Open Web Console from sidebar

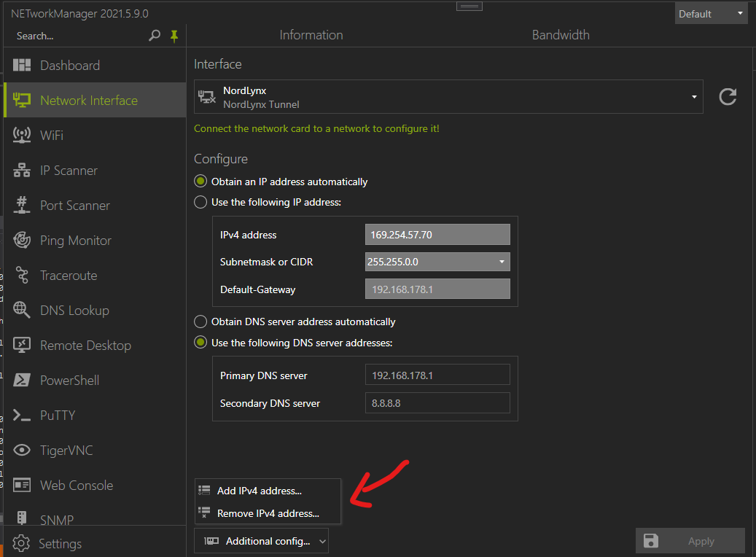[95, 485]
